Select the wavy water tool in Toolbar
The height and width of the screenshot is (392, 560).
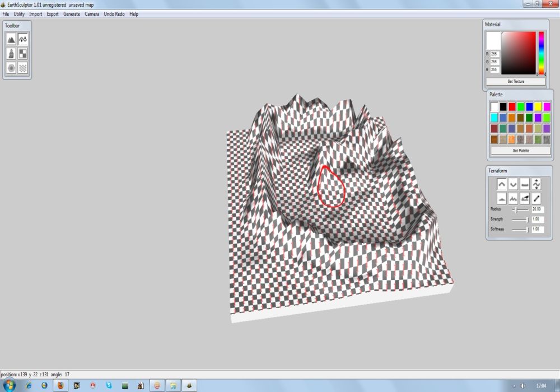[23, 68]
